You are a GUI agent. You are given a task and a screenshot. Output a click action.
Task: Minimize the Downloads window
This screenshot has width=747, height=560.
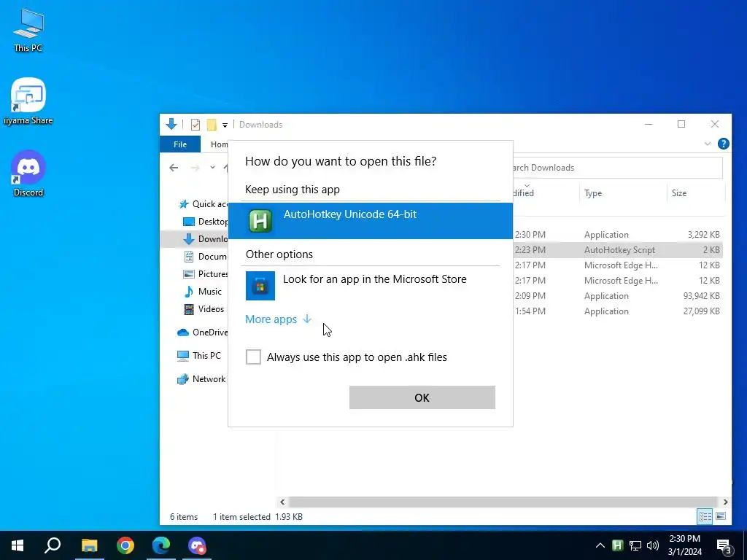[649, 124]
